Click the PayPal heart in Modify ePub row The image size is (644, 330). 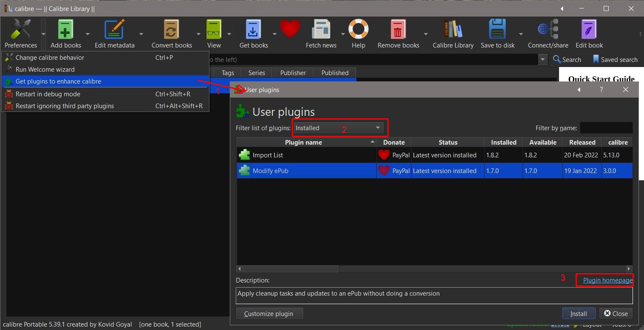point(384,171)
